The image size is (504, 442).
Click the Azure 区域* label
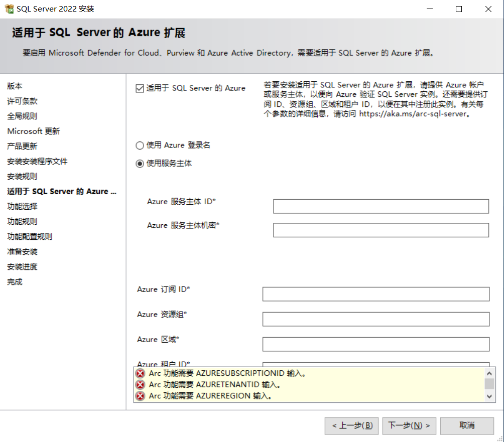(x=158, y=340)
